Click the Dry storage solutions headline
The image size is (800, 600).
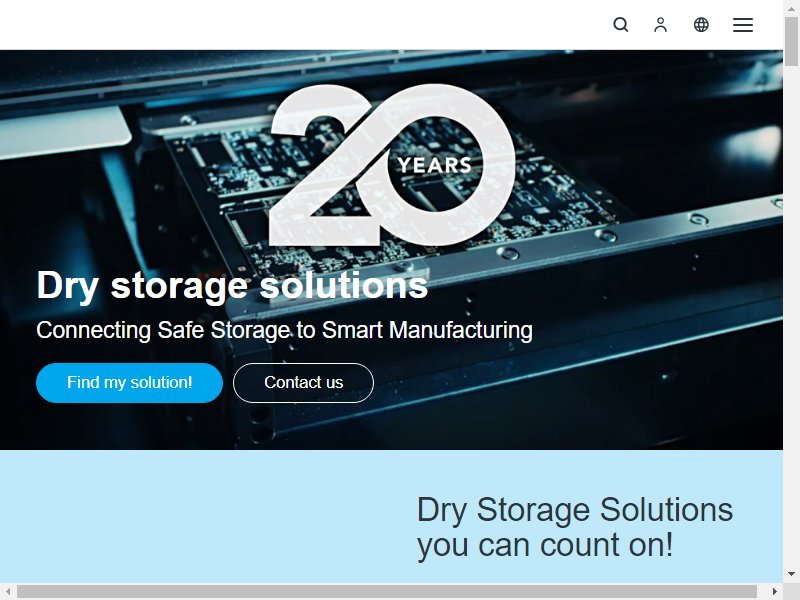pyautogui.click(x=232, y=285)
